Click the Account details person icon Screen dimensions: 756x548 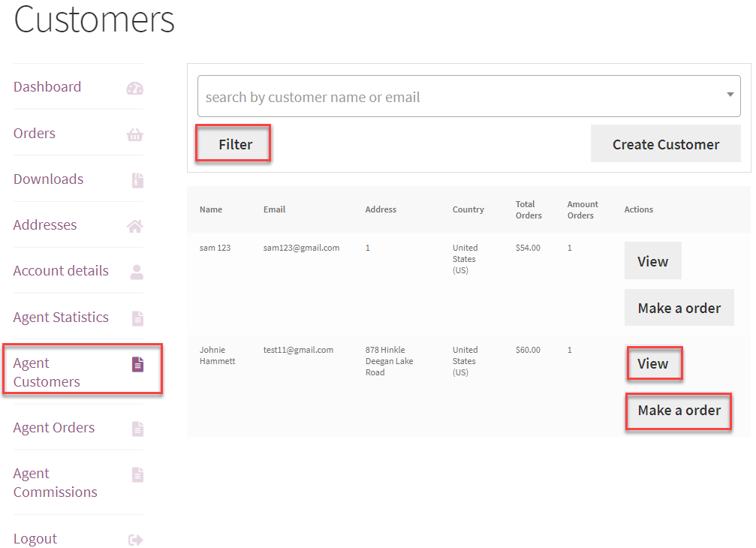click(x=137, y=272)
